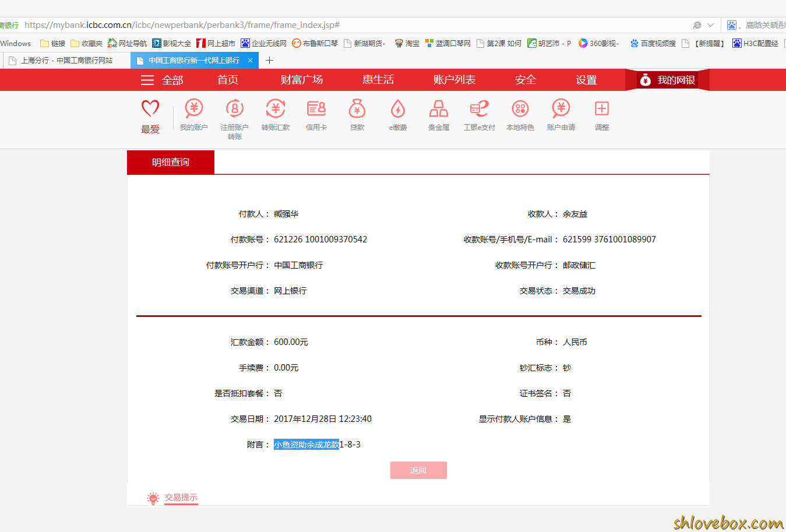Open 我的网银 money bag button
Screen dimensions: 786x532
coord(668,80)
